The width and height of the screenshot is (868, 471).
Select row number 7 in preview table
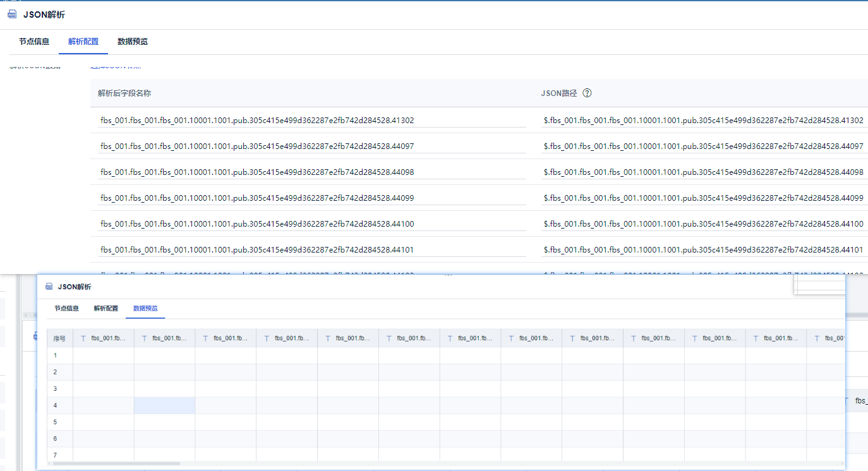(55, 455)
